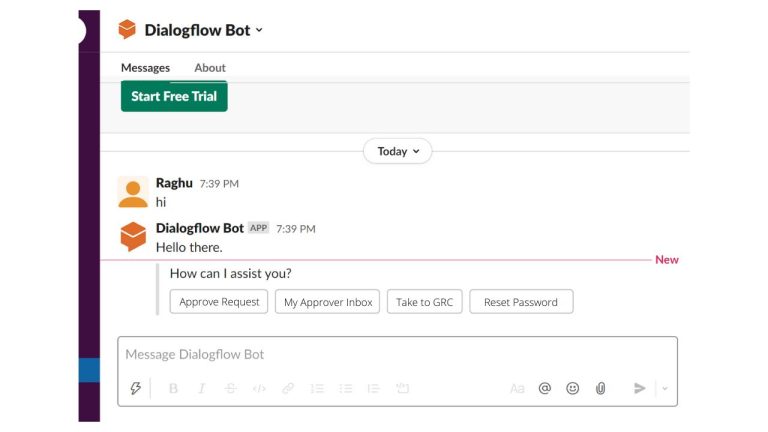The height and width of the screenshot is (432, 768).
Task: Insert a link in the message
Action: click(x=288, y=389)
